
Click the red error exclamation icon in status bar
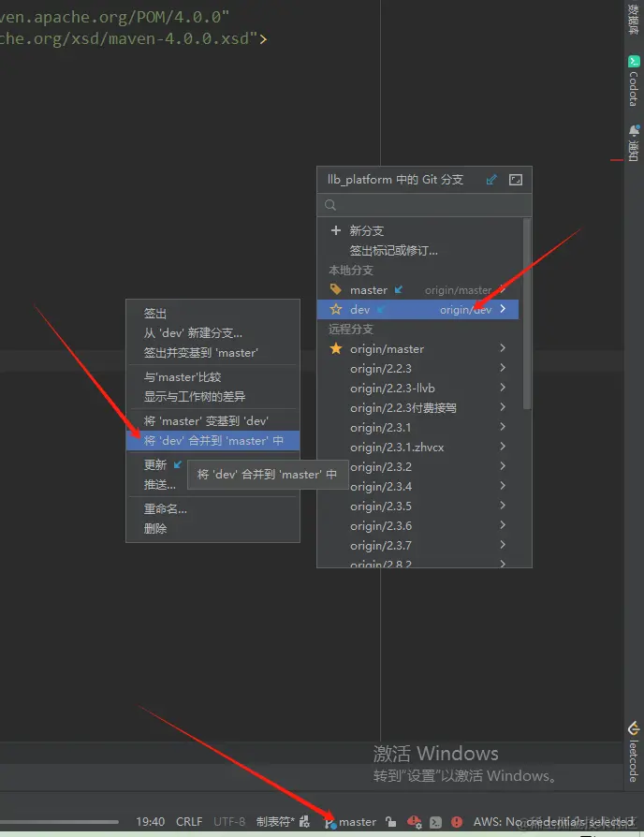point(457,822)
